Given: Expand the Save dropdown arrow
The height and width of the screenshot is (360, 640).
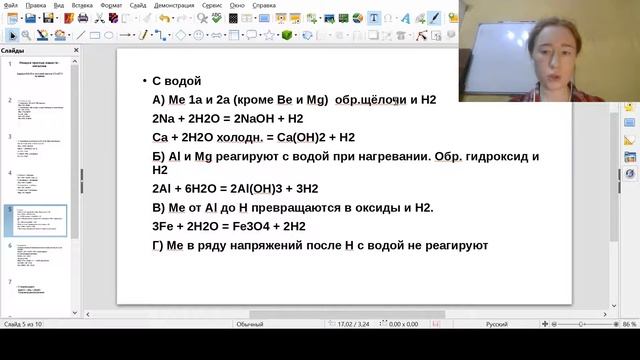Looking at the screenshot, I should pos(57,18).
